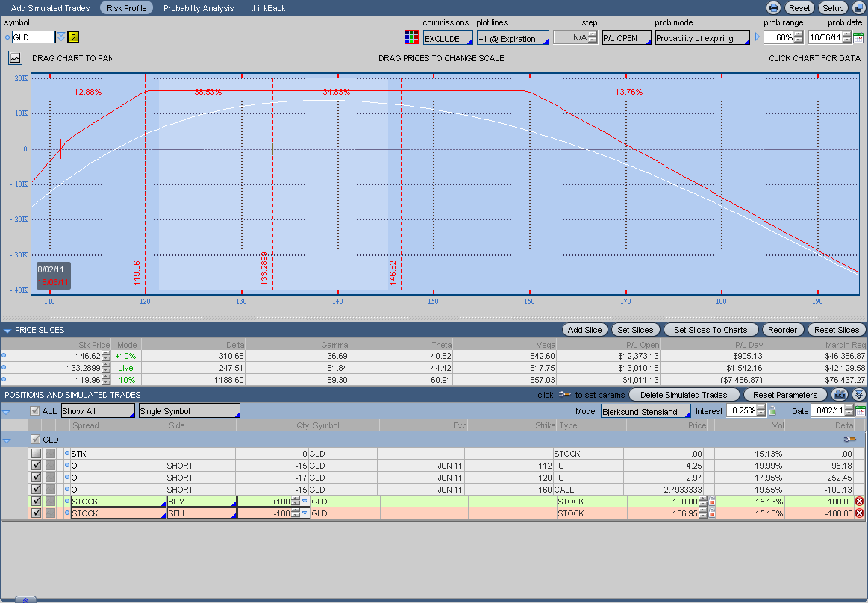This screenshot has width=868, height=603.
Task: Toggle the ALL positions checkbox
Action: (x=34, y=410)
